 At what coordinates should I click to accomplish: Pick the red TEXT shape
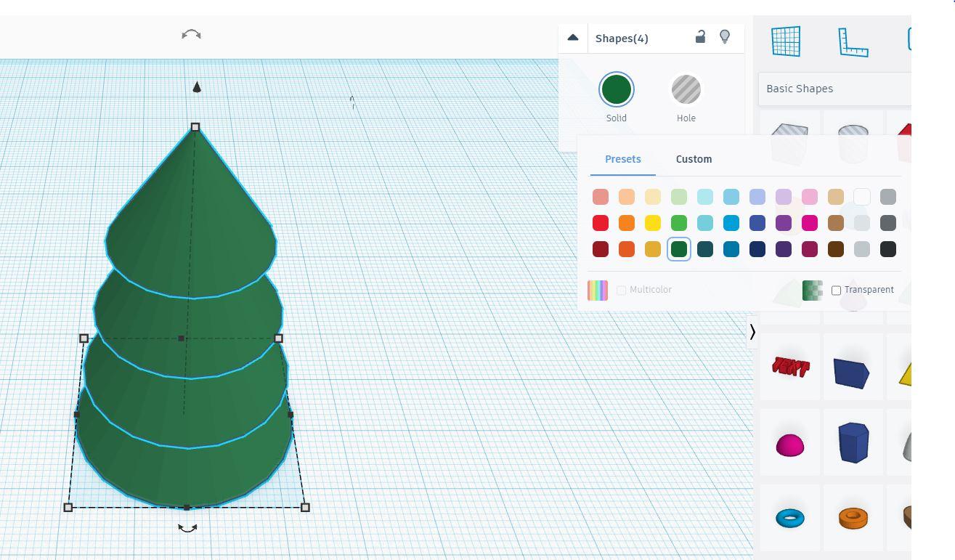coord(790,367)
